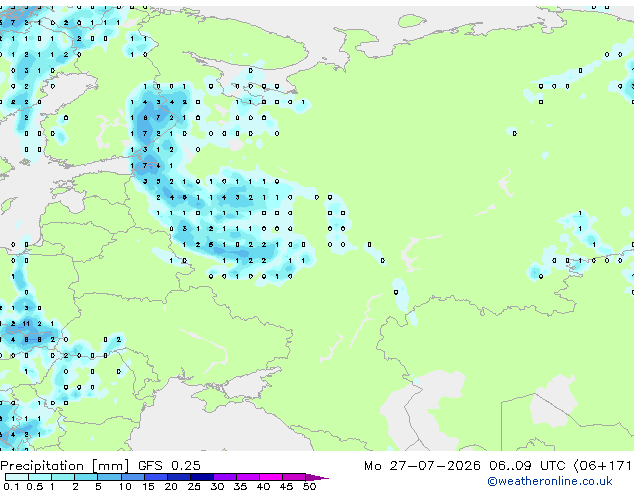Click the 5–10 mm legend color swatch

pyautogui.click(x=110, y=477)
